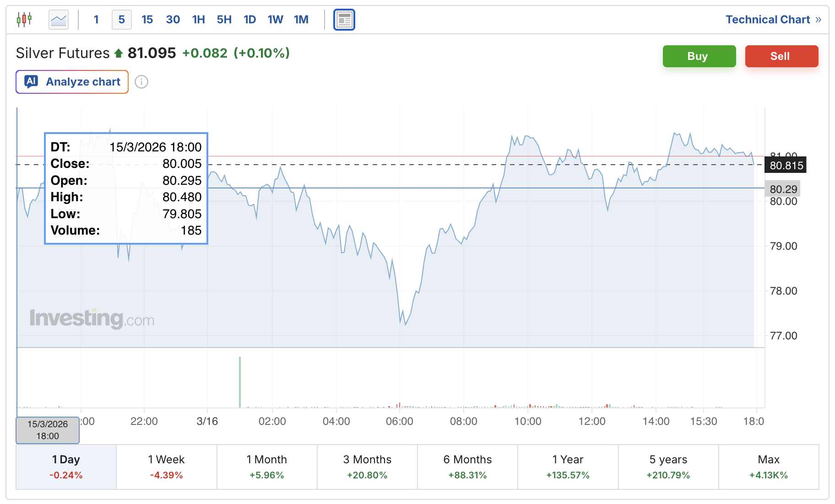The height and width of the screenshot is (504, 835).
Task: Open the 1M interval option
Action: click(301, 19)
